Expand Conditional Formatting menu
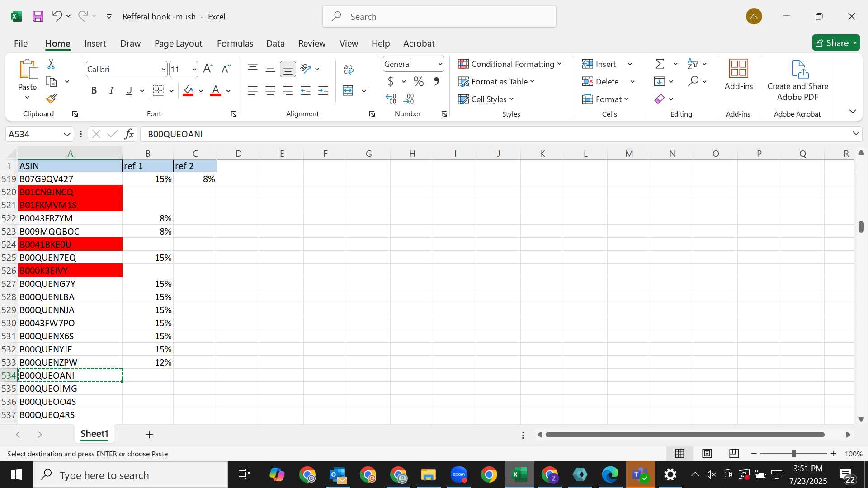The width and height of the screenshot is (868, 488). (x=510, y=64)
